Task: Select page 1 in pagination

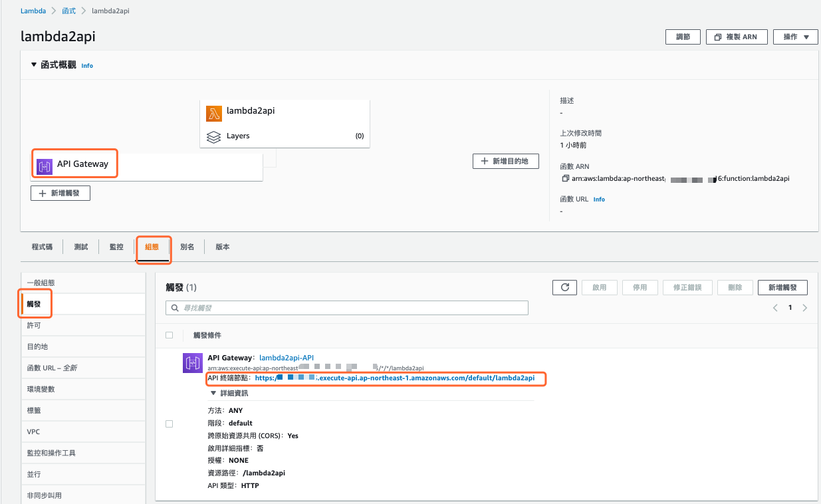Action: pyautogui.click(x=790, y=308)
